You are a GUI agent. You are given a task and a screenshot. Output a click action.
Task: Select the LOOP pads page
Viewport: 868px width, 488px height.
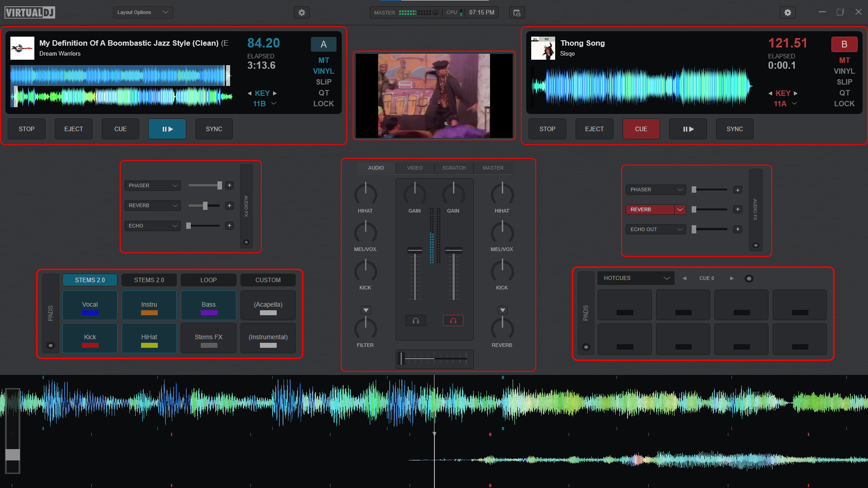(208, 280)
